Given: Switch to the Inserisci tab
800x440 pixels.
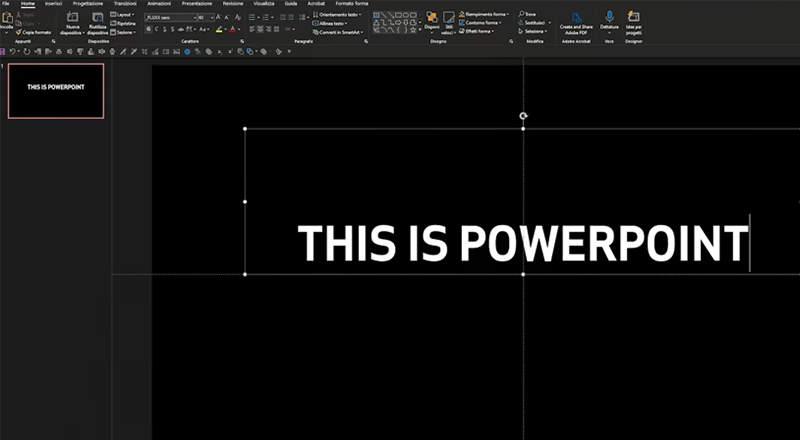Looking at the screenshot, I should coord(54,4).
